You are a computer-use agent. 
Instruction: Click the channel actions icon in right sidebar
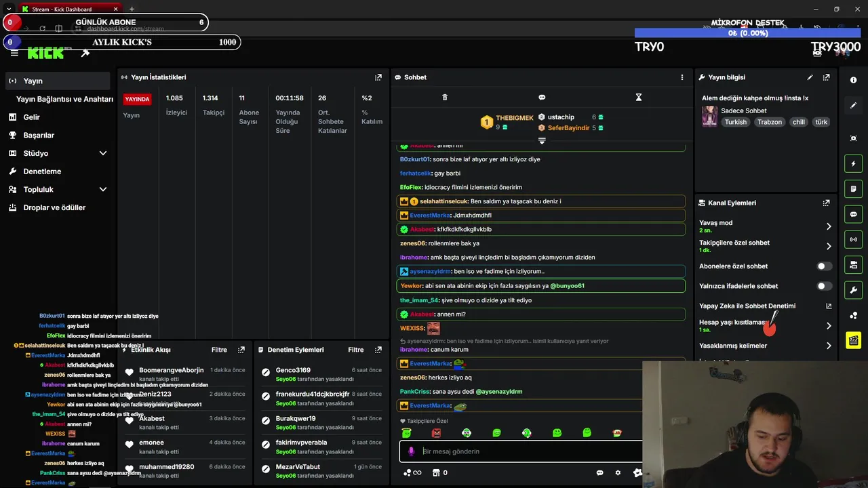point(853,264)
